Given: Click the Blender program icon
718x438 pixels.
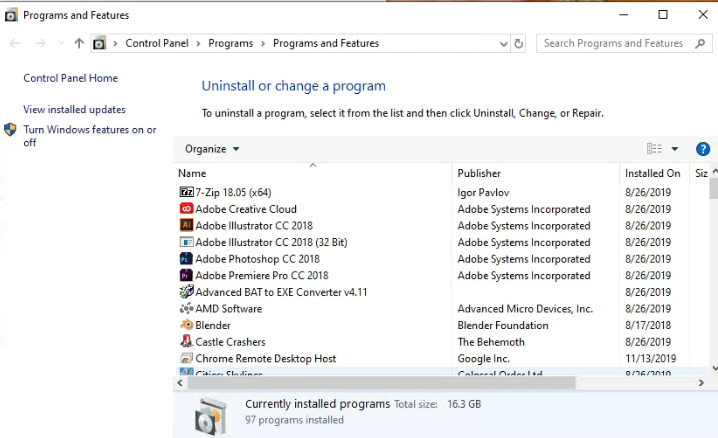Looking at the screenshot, I should pos(186,325).
